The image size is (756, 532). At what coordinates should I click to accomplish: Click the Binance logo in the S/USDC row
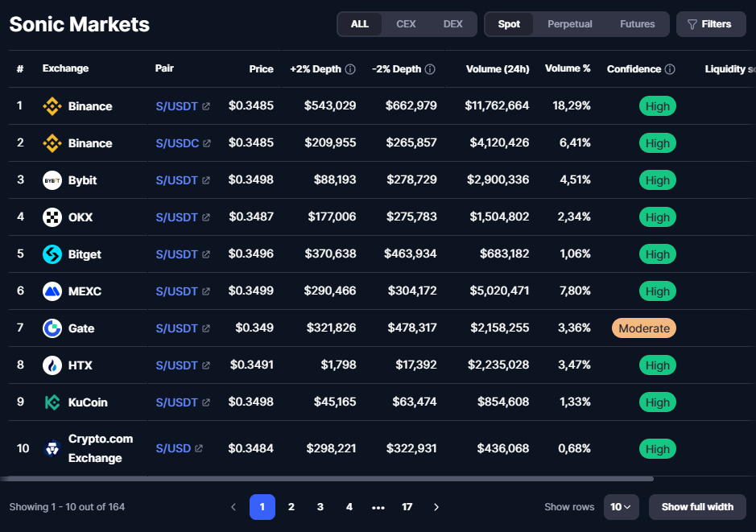tap(52, 143)
